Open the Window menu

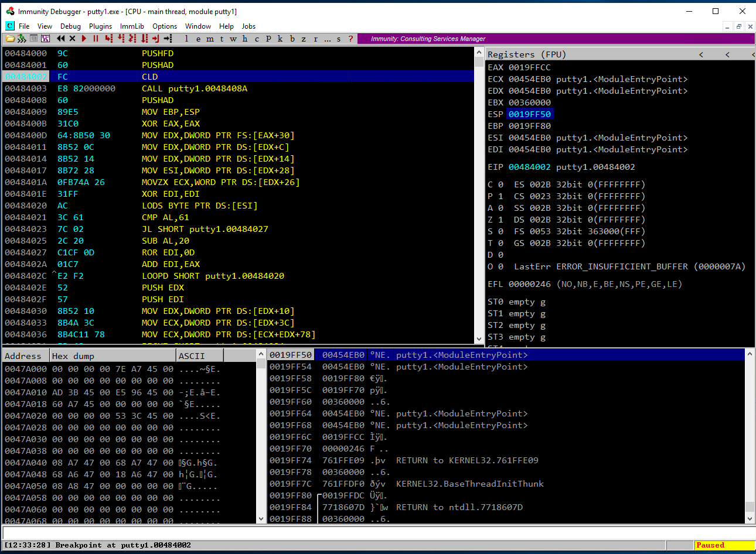pyautogui.click(x=198, y=26)
